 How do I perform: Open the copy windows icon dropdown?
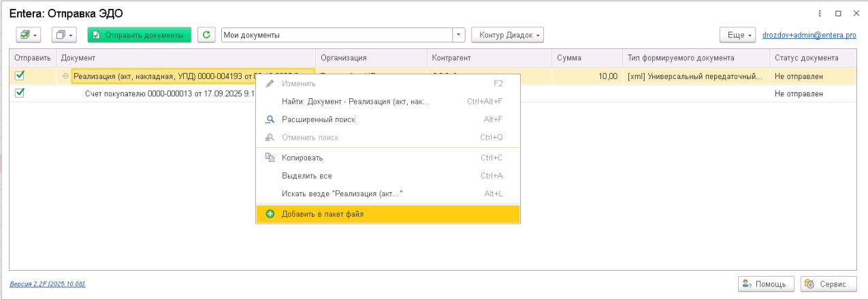64,35
